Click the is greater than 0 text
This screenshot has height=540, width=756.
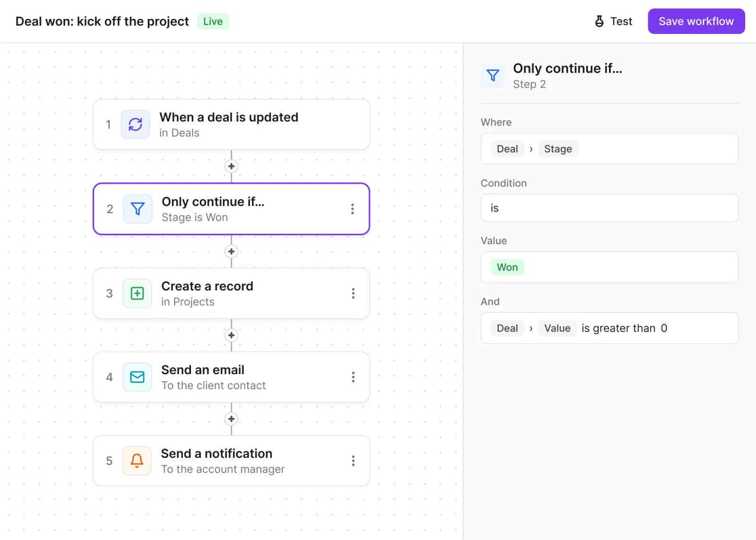coord(624,328)
